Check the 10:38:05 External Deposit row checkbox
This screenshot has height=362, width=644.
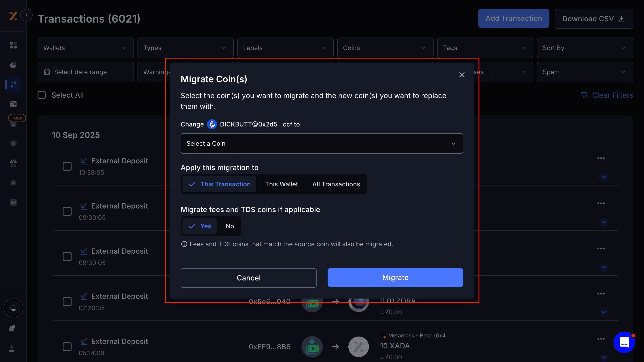[67, 166]
